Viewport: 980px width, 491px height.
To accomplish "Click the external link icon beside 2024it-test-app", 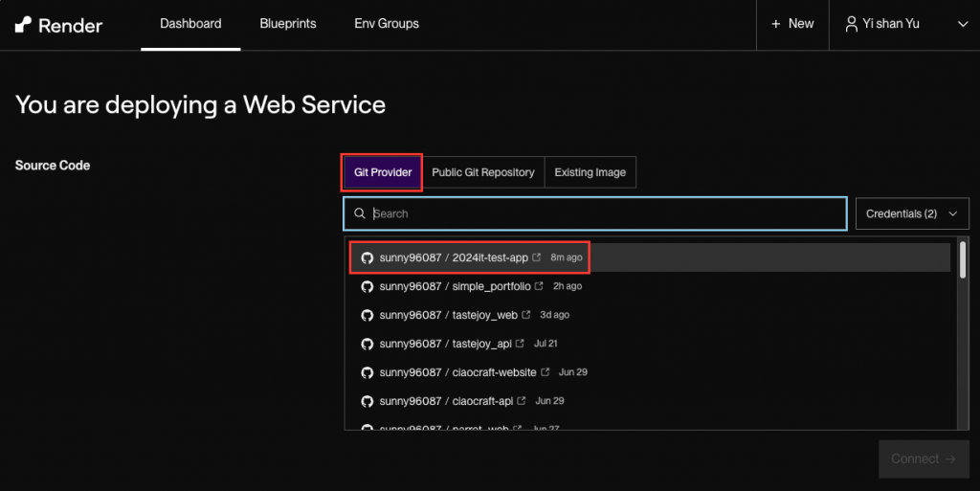I will (x=537, y=257).
